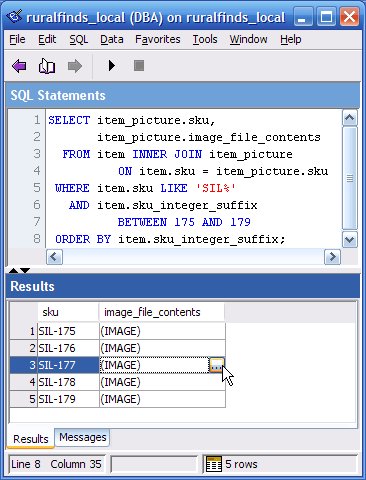Select the SIL-175 cell
Image resolution: width=366 pixels, height=480 pixels.
(x=68, y=331)
